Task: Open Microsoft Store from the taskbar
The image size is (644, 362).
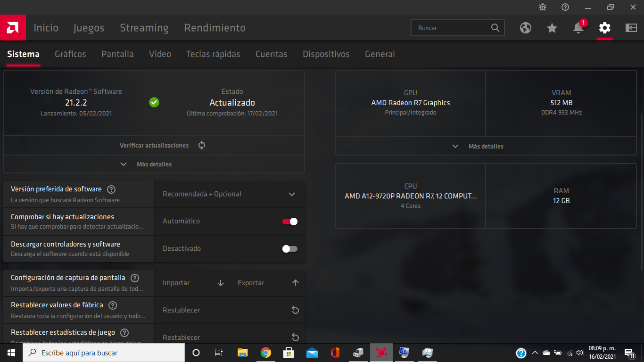Action: [289, 353]
